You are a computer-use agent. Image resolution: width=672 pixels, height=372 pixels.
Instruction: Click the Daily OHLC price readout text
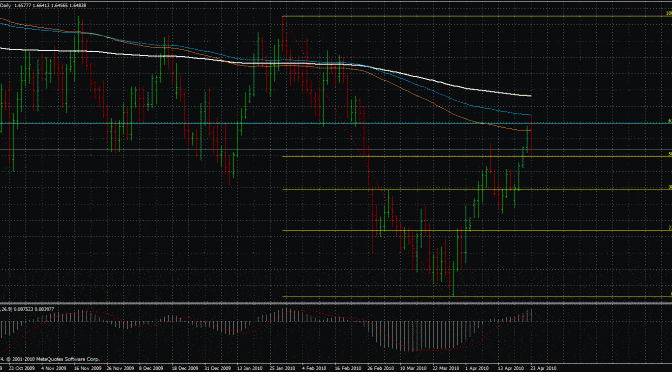pyautogui.click(x=43, y=6)
